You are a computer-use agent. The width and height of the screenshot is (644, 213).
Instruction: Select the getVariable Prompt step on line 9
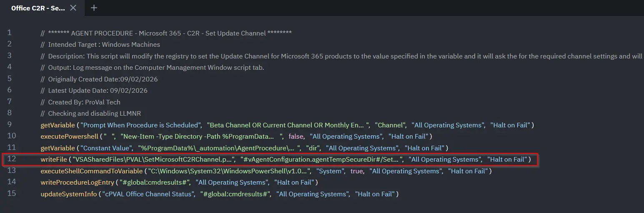point(58,125)
